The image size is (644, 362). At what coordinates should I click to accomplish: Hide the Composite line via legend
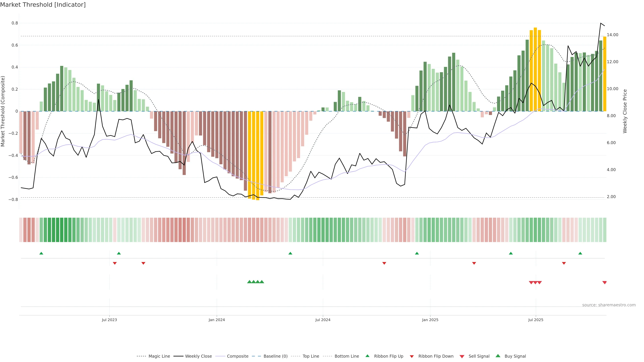click(237, 356)
